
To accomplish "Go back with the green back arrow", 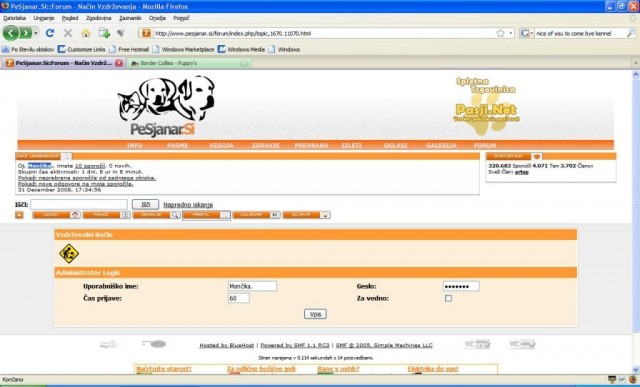I will point(11,33).
